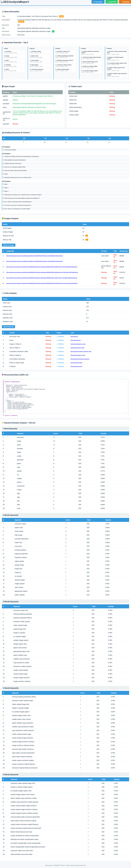Click twitter:card Missing value in Twitter Card table
Viewport: 131px width, 868px height.
[112, 96]
